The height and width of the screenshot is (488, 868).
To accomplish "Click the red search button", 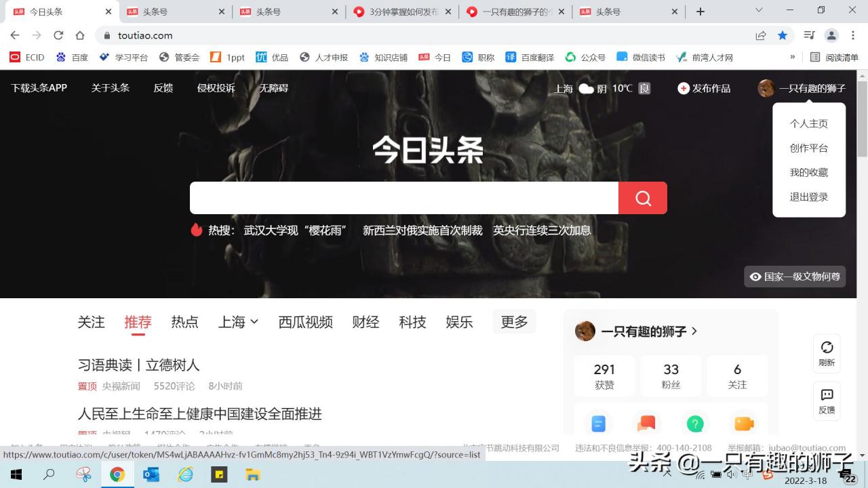I will 643,198.
